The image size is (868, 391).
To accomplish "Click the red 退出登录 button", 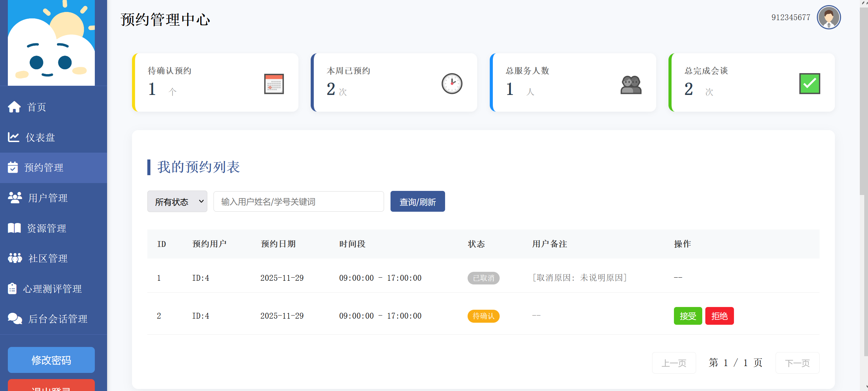I will tap(51, 386).
